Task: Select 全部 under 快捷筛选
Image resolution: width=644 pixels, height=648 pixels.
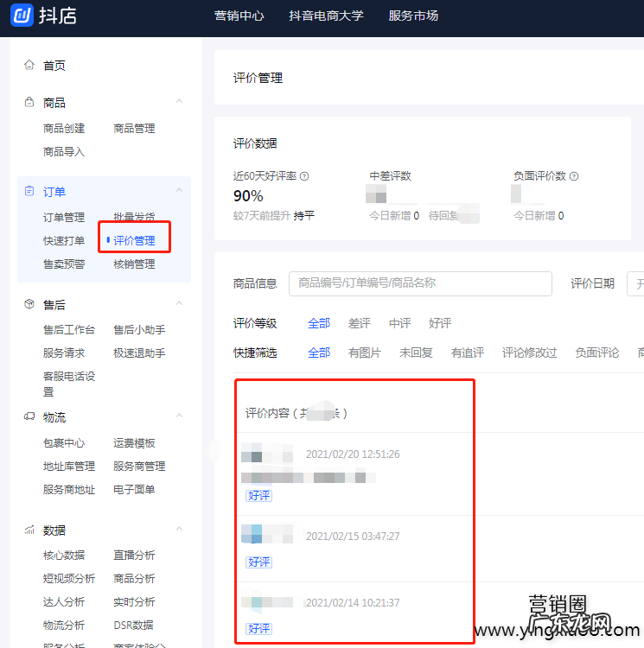Action: pos(319,353)
